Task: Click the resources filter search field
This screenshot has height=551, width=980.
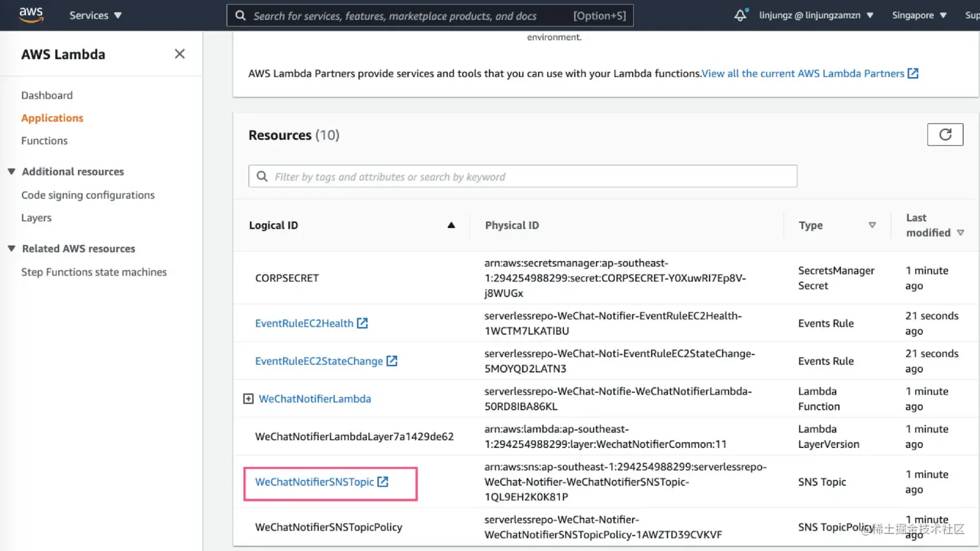Action: [x=522, y=176]
